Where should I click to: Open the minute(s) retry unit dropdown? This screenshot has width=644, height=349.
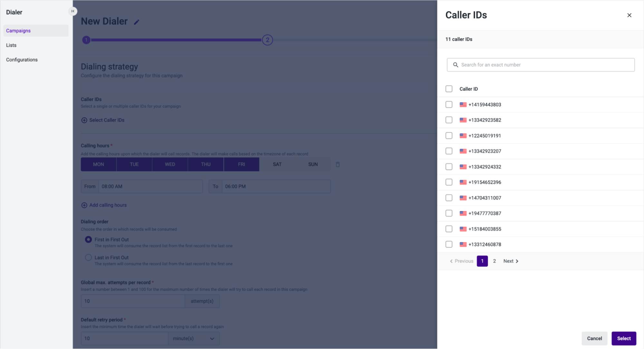click(194, 338)
